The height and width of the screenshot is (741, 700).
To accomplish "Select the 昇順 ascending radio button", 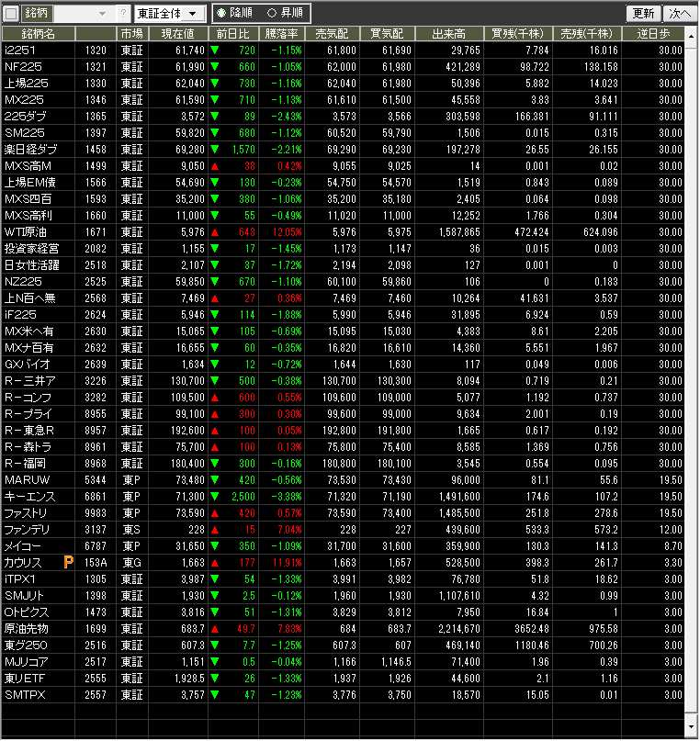I will click(271, 14).
